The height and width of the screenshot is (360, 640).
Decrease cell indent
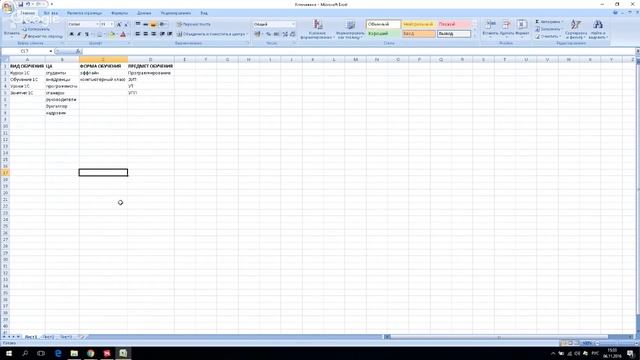tap(162, 34)
